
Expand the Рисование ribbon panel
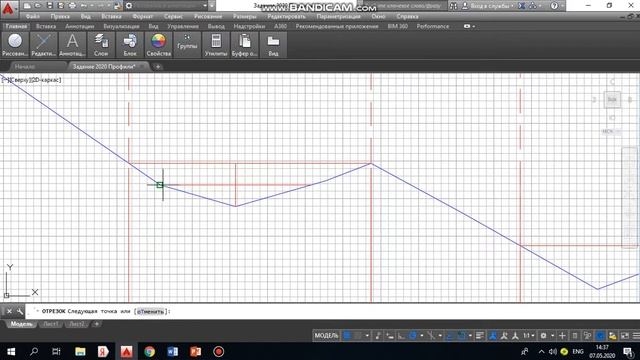pos(15,45)
